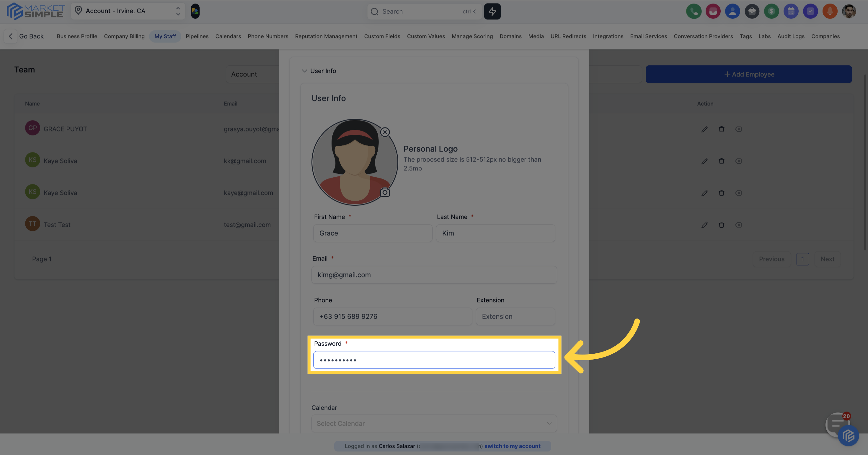Screen dimensions: 868x455
Task: Delete Test Test with the trash icon
Action: (x=722, y=225)
